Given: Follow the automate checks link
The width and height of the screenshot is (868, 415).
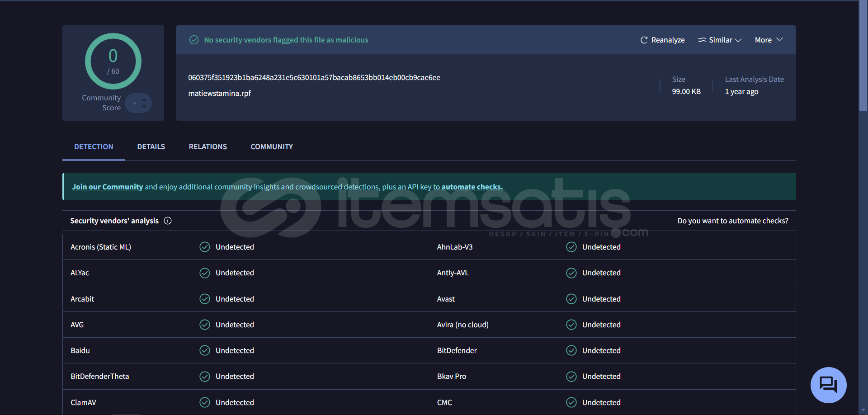Looking at the screenshot, I should point(472,187).
